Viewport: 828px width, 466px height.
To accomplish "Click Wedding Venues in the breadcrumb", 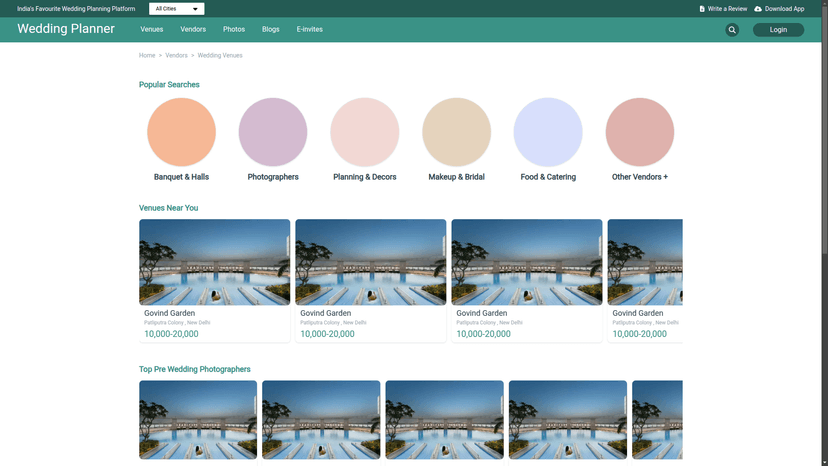I will (x=220, y=55).
